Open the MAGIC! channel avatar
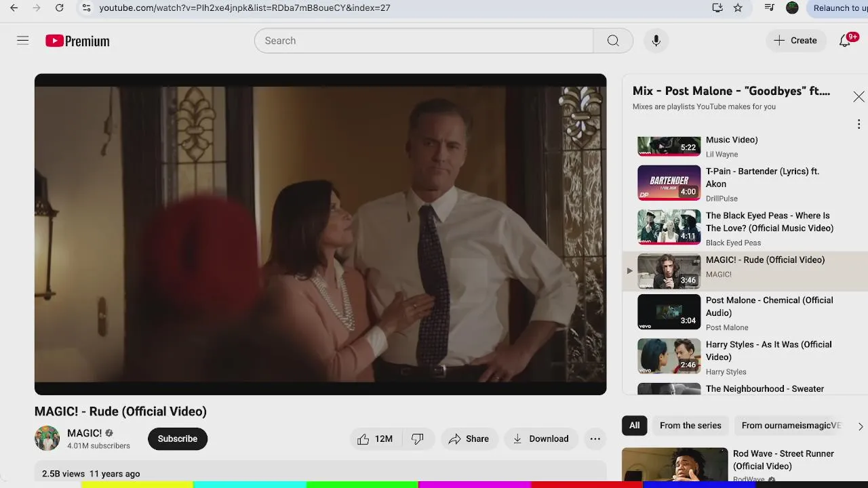The image size is (868, 488). (x=47, y=439)
